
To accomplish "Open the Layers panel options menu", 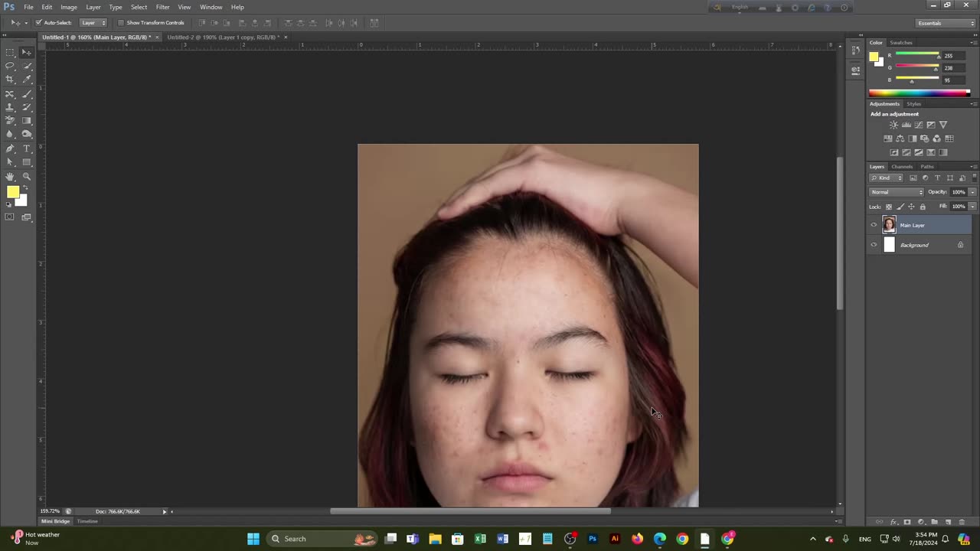I will coord(973,166).
